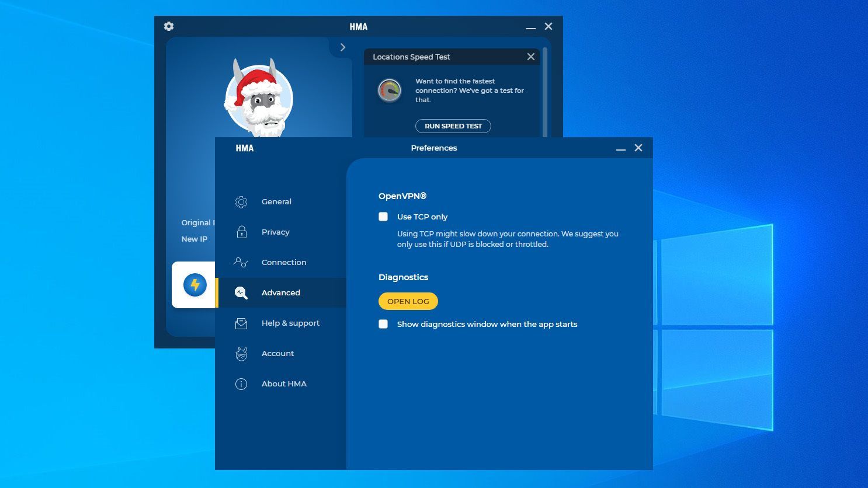Click the About HMA info icon
Image resolution: width=868 pixels, height=488 pixels.
[x=241, y=384]
